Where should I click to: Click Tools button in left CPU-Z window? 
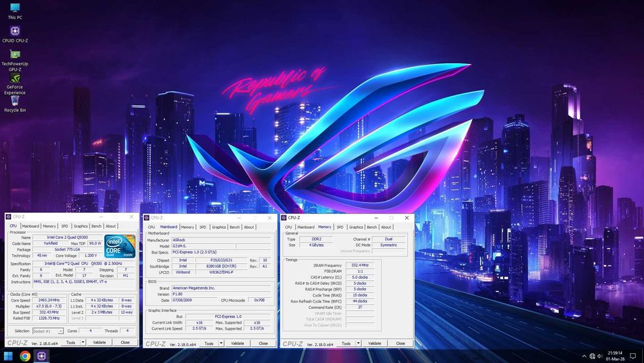click(71, 342)
